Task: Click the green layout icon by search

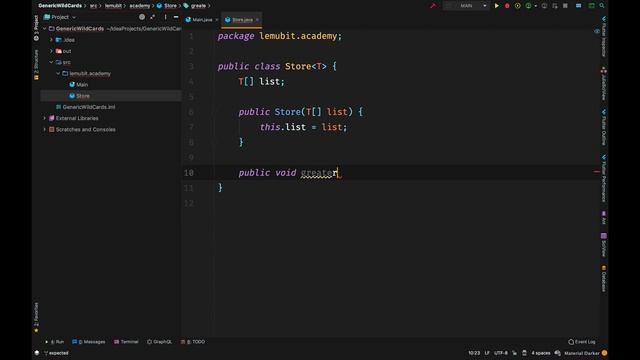Action: [x=591, y=6]
